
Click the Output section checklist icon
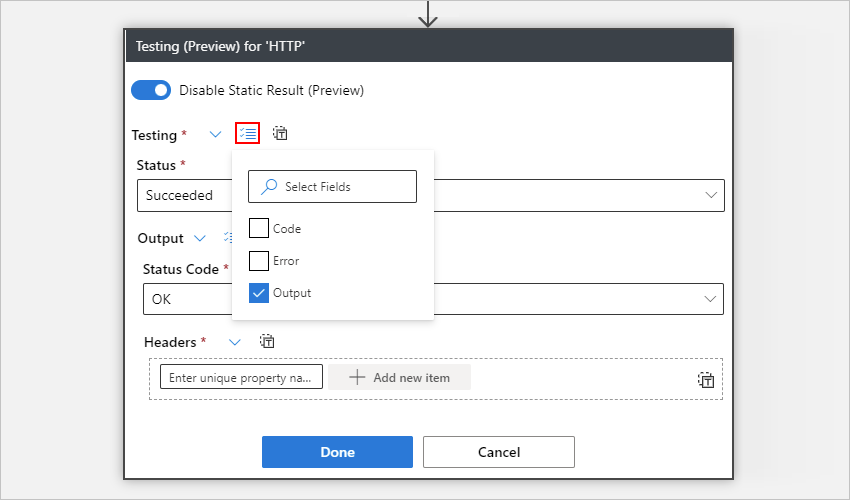click(x=228, y=238)
